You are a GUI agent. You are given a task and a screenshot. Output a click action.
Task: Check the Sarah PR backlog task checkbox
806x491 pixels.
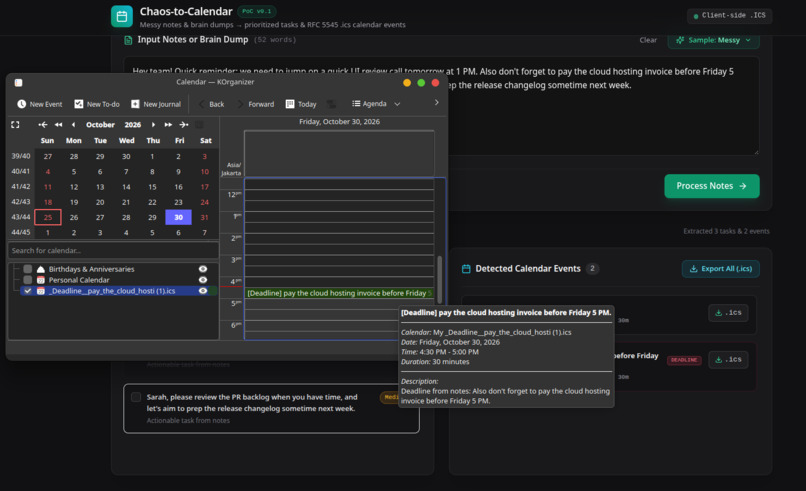[136, 397]
